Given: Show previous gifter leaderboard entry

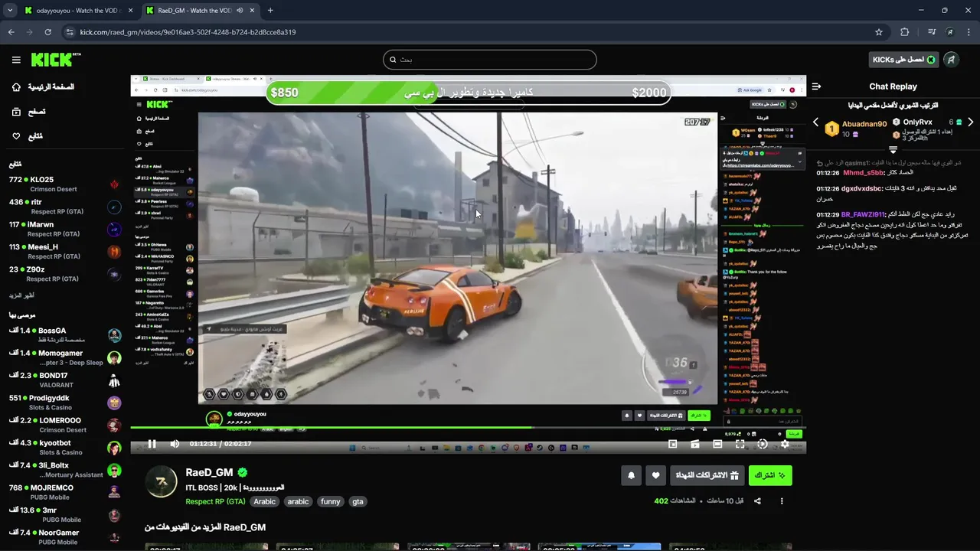Looking at the screenshot, I should pos(815,122).
